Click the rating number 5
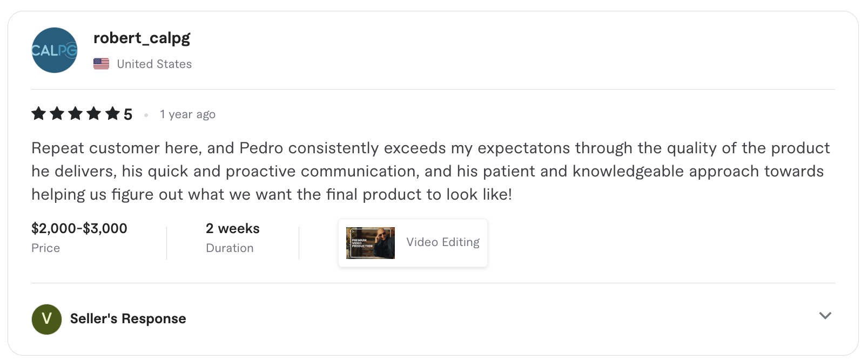The height and width of the screenshot is (361, 868). pyautogui.click(x=128, y=114)
